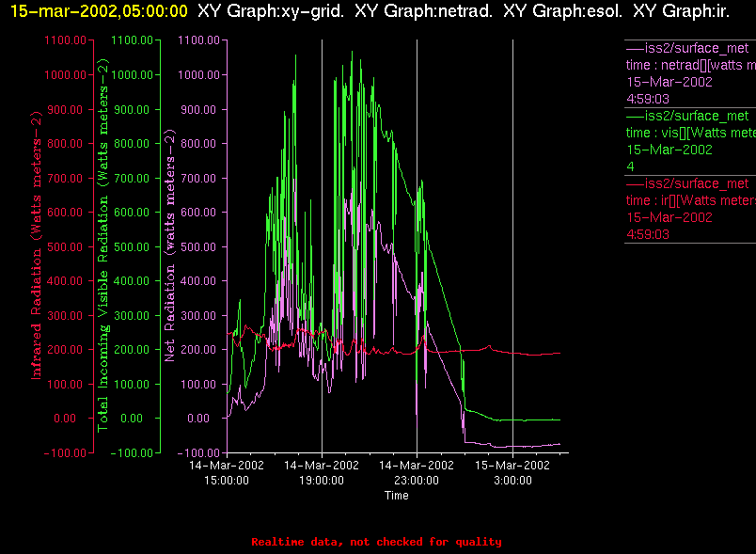
Task: Click the XY Graph:ir title label
Action: (681, 11)
